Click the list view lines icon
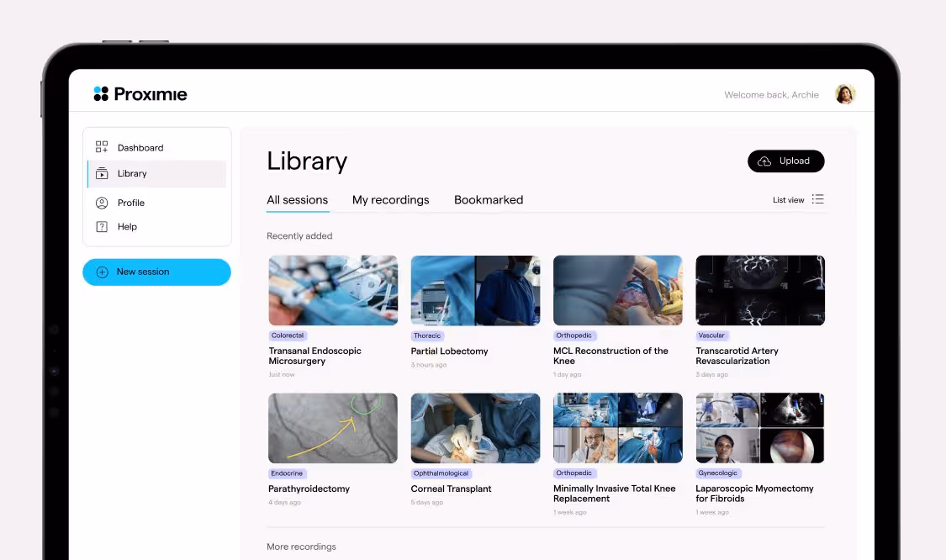The height and width of the screenshot is (560, 946). point(818,199)
